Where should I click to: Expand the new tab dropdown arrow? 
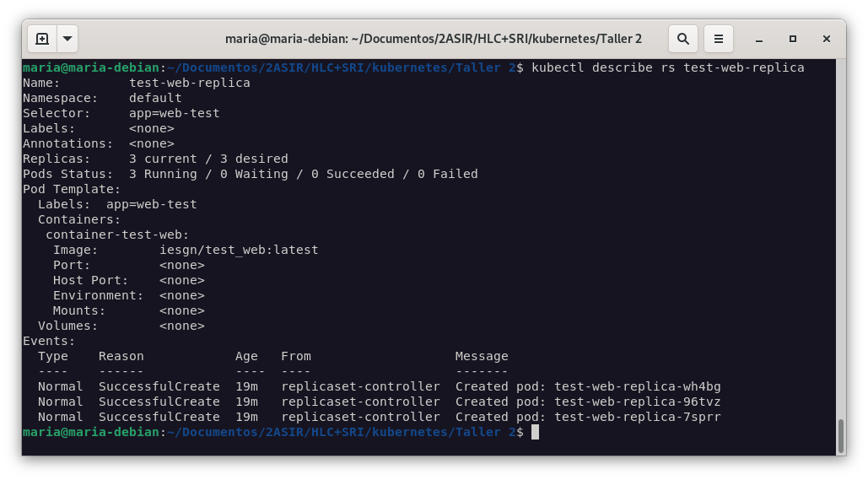coord(67,39)
